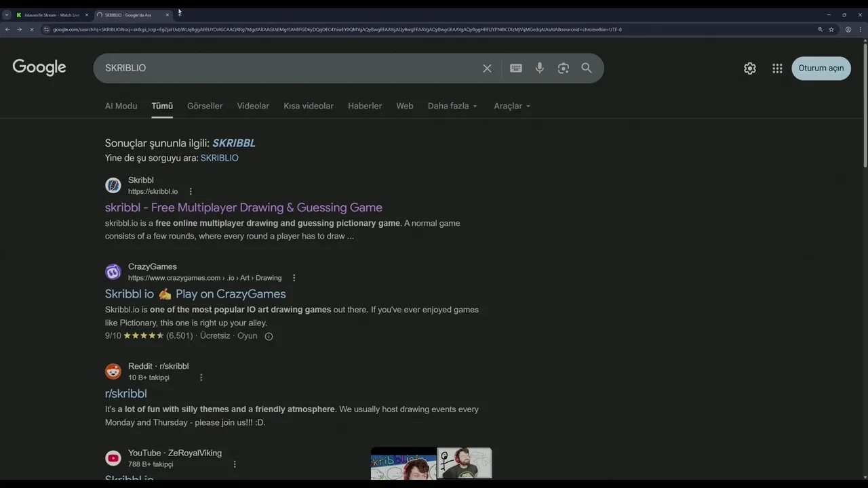Viewport: 868px width, 488px height.
Task: Click the crazygames.com breadcrumb URL
Action: tap(205, 278)
